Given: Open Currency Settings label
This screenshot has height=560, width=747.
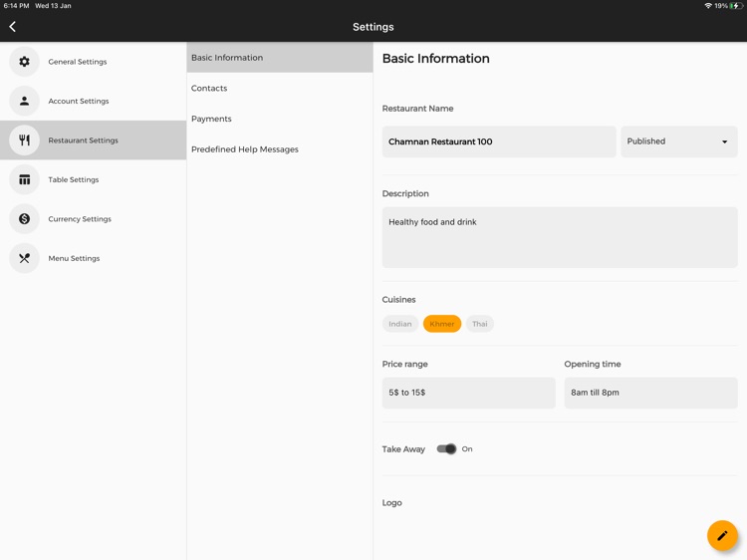Looking at the screenshot, I should point(80,219).
